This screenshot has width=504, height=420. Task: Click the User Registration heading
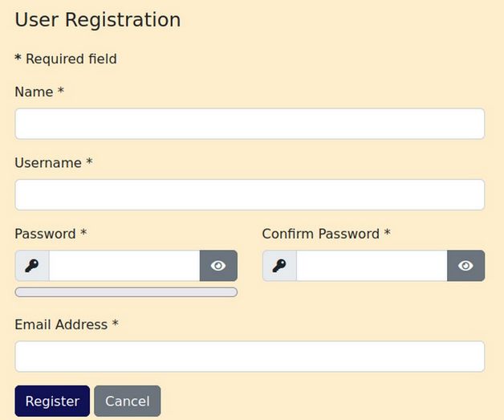98,20
